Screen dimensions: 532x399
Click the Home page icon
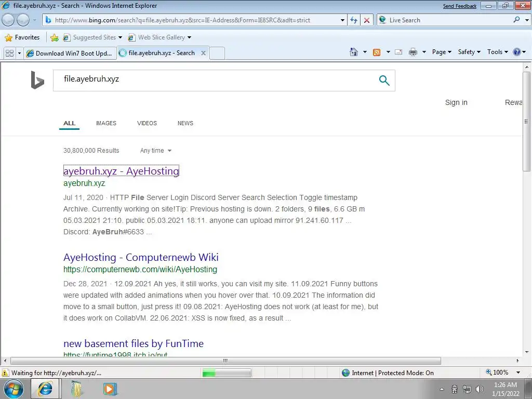coord(354,52)
